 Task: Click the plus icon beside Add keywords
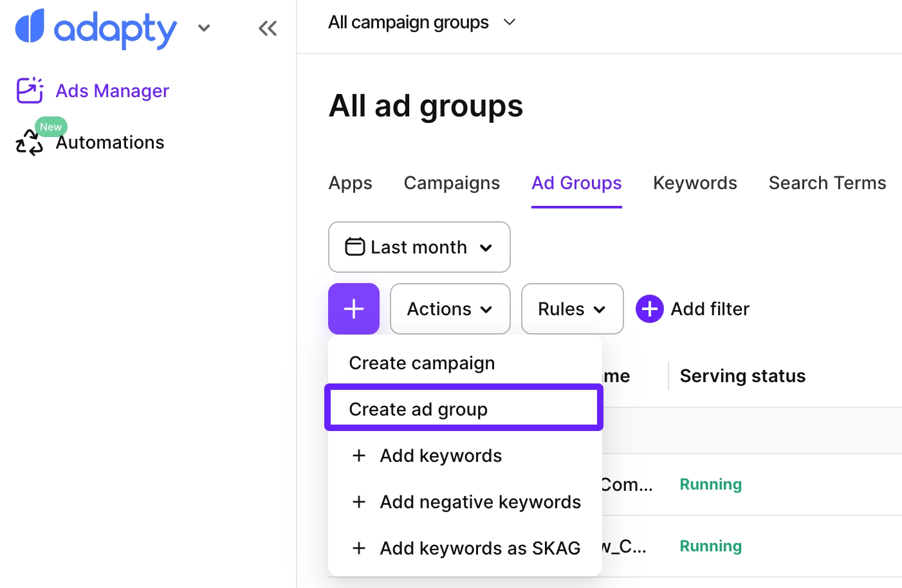359,455
